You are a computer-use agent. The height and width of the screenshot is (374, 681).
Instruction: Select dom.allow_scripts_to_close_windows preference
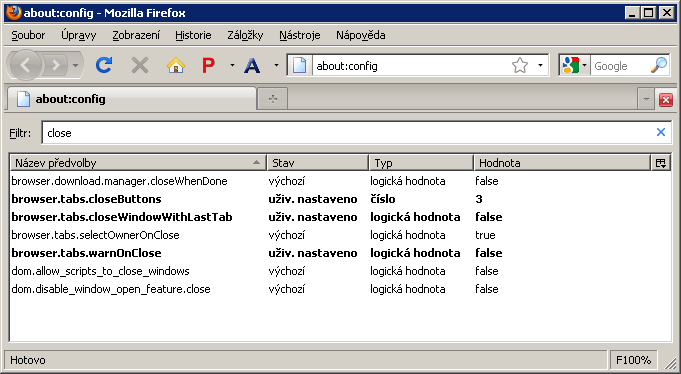100,271
